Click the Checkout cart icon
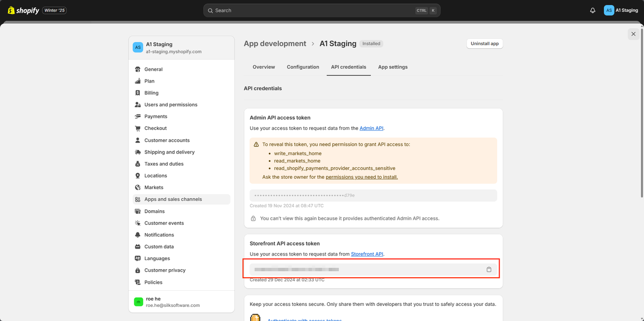The image size is (644, 321). 138,128
